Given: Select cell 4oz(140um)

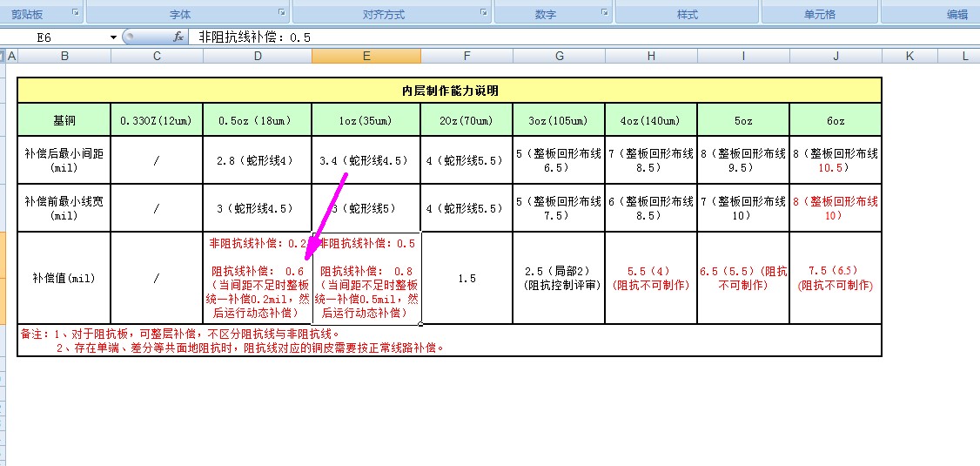Looking at the screenshot, I should coord(651,120).
